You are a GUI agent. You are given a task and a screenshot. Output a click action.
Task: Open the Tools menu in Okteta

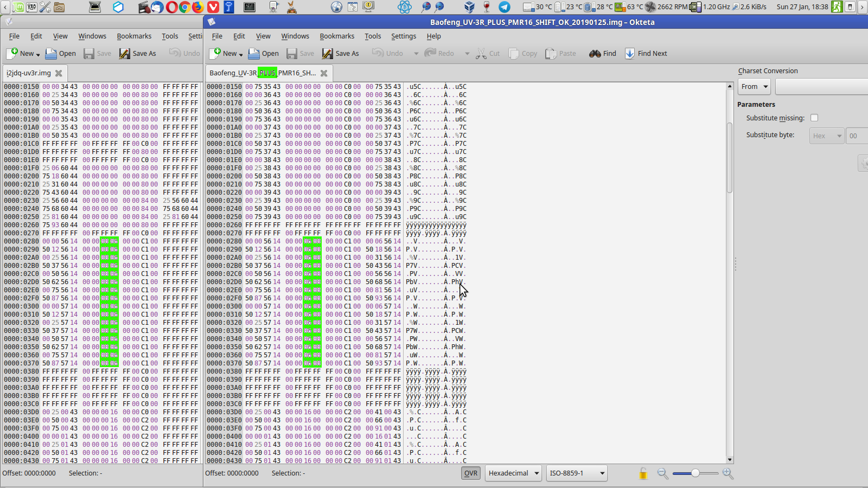coord(373,36)
